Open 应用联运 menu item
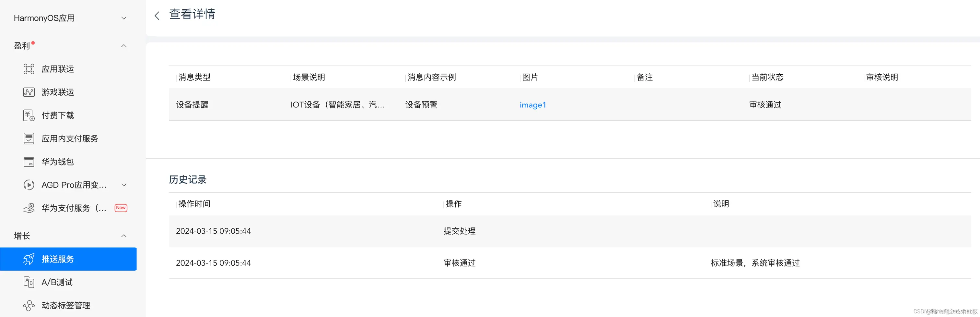 coord(58,69)
